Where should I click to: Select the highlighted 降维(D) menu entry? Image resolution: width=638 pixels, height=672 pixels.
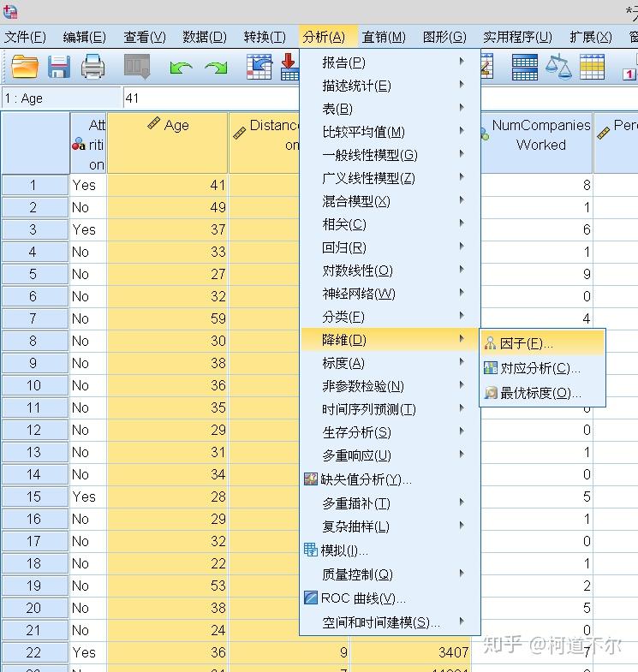[x=390, y=341]
